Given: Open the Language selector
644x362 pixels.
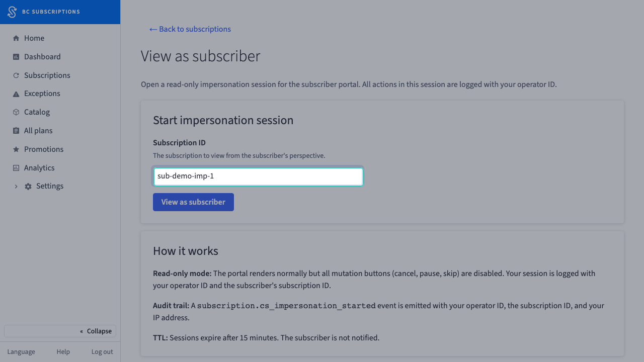Looking at the screenshot, I should (21, 352).
